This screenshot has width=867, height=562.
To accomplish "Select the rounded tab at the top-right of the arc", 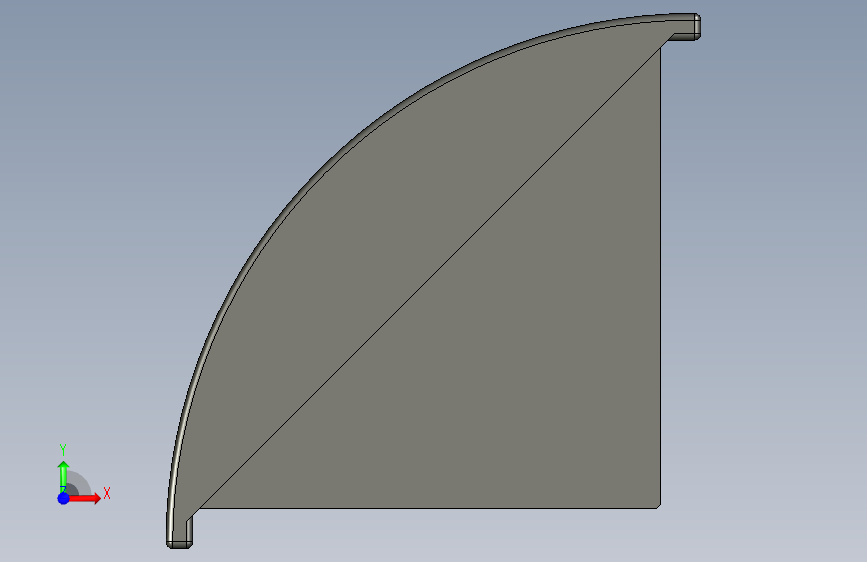I will [686, 27].
